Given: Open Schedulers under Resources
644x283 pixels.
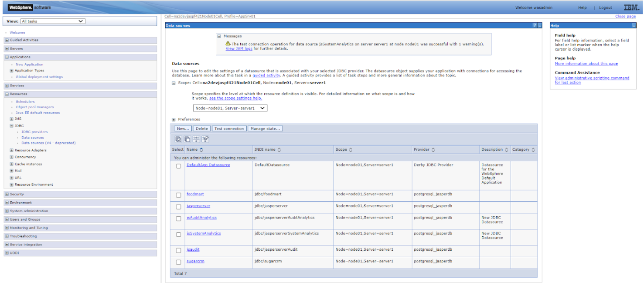Looking at the screenshot, I should coord(25,102).
